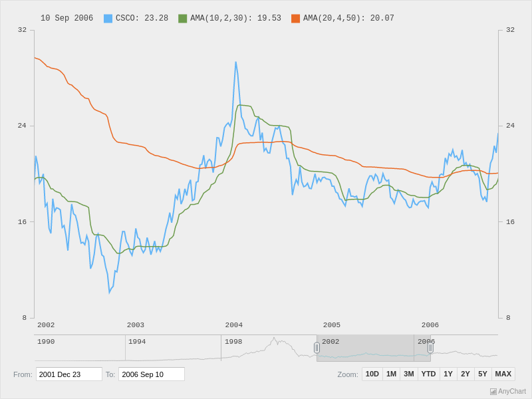Focus the To date input field
532x399 pixels.
tap(152, 374)
